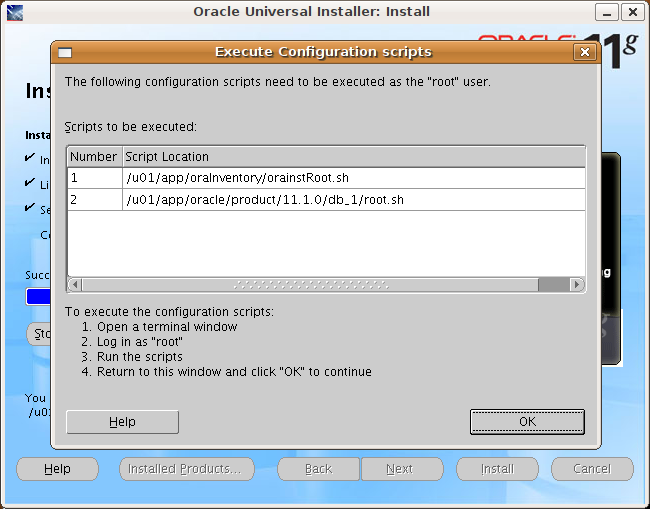Select the db_1/root.sh script location cell
Viewport: 650px width, 509px height.
click(x=354, y=200)
